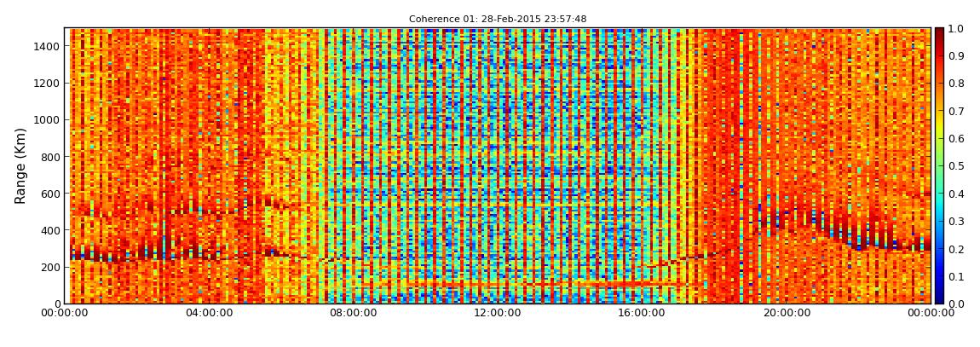Click the colorbar label 0.8

click(x=956, y=84)
